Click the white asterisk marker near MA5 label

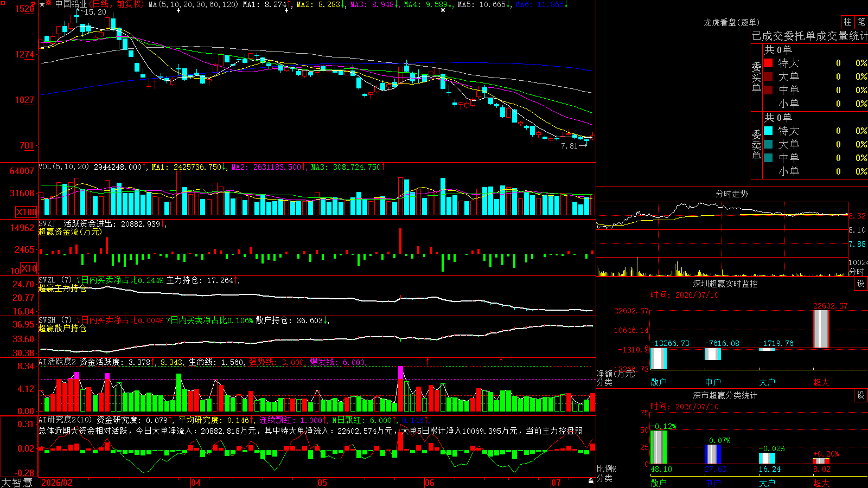click(443, 10)
